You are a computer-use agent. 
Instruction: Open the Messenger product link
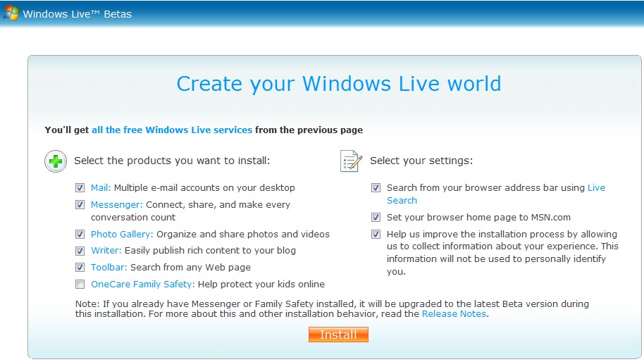117,204
